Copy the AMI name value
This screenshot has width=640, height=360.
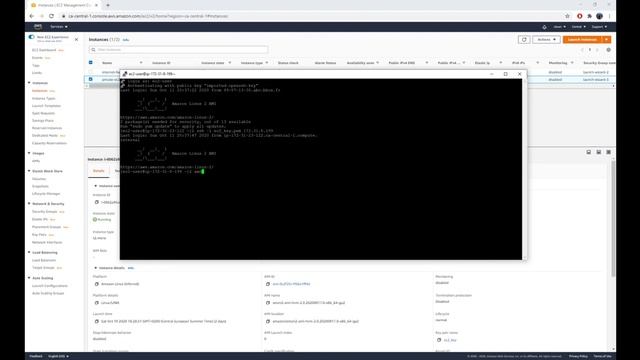[x=268, y=303]
